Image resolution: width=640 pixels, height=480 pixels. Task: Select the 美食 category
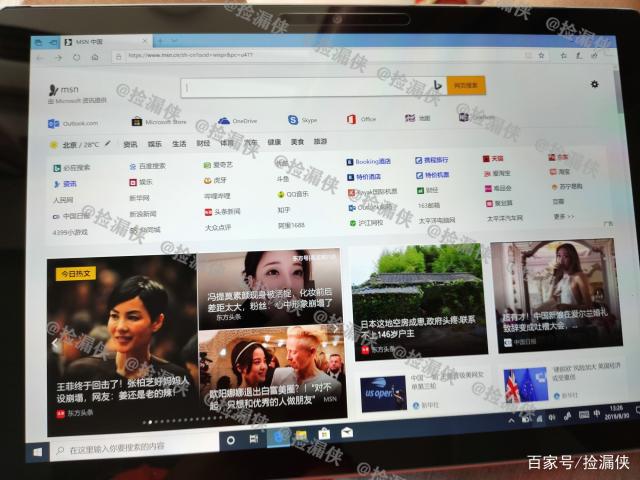click(297, 142)
